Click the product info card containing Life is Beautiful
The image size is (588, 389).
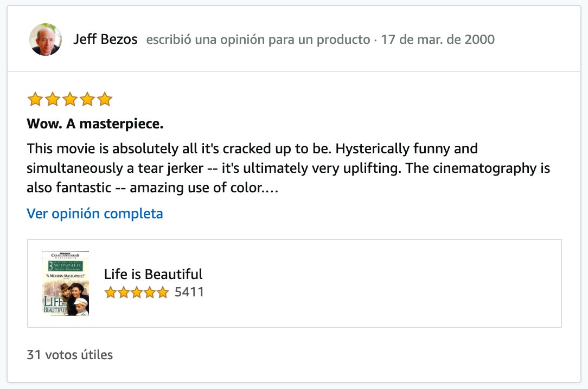pyautogui.click(x=295, y=282)
